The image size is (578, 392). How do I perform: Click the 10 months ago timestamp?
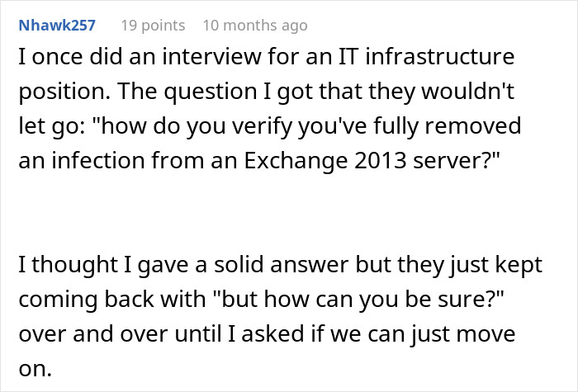point(254,26)
